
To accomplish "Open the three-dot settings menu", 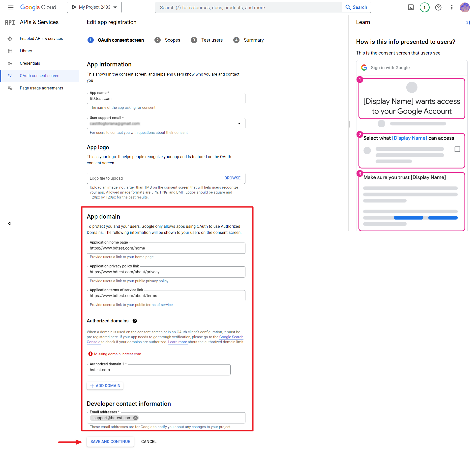I will (452, 7).
